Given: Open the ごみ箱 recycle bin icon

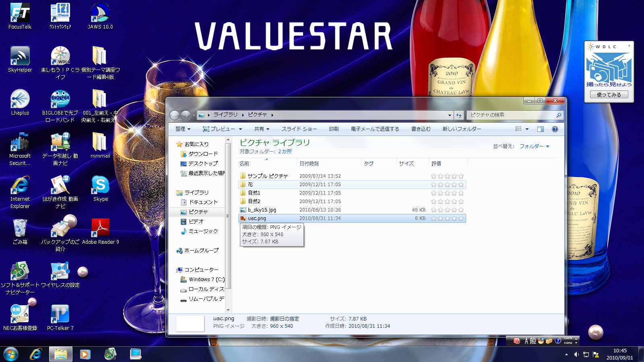Looking at the screenshot, I should tap(20, 231).
